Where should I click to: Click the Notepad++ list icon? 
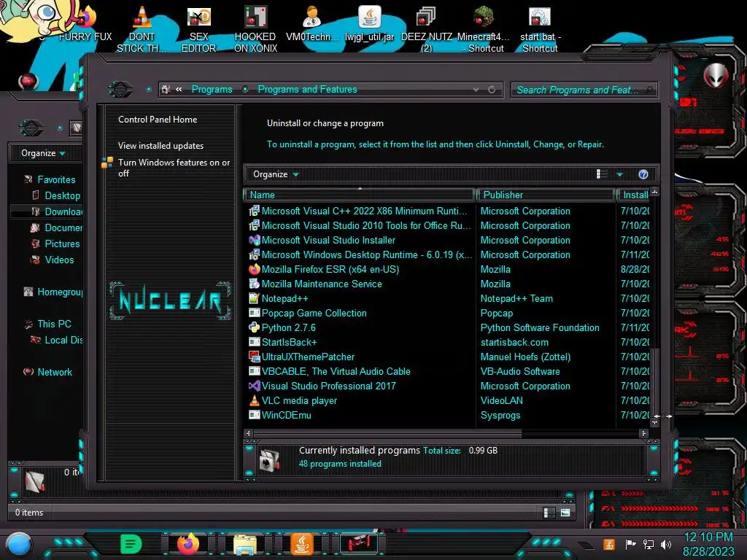coord(255,298)
